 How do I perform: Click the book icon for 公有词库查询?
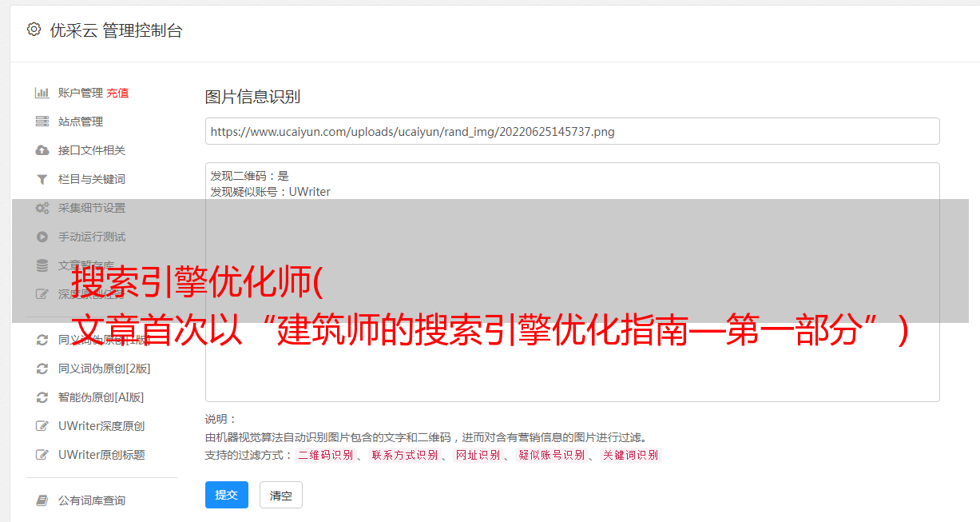[x=42, y=500]
